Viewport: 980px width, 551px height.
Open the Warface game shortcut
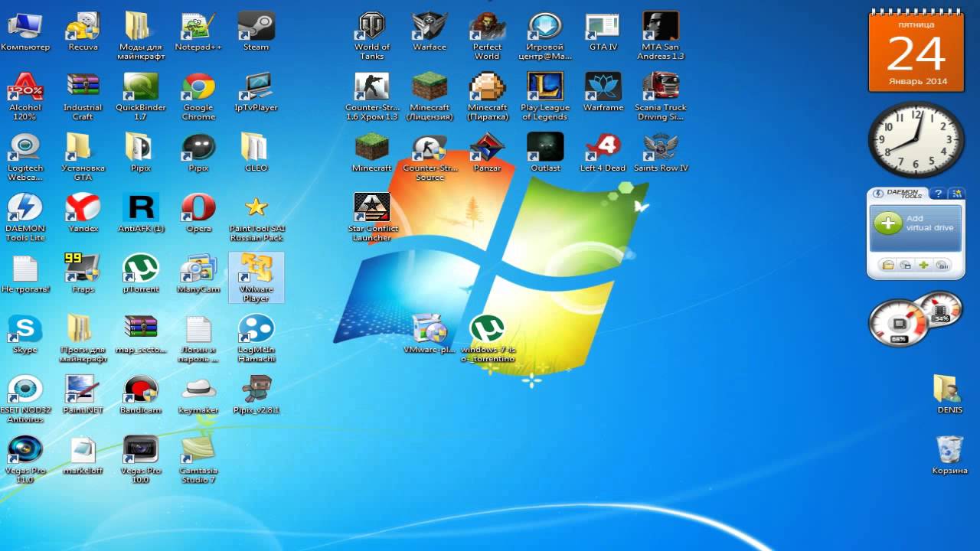430,32
